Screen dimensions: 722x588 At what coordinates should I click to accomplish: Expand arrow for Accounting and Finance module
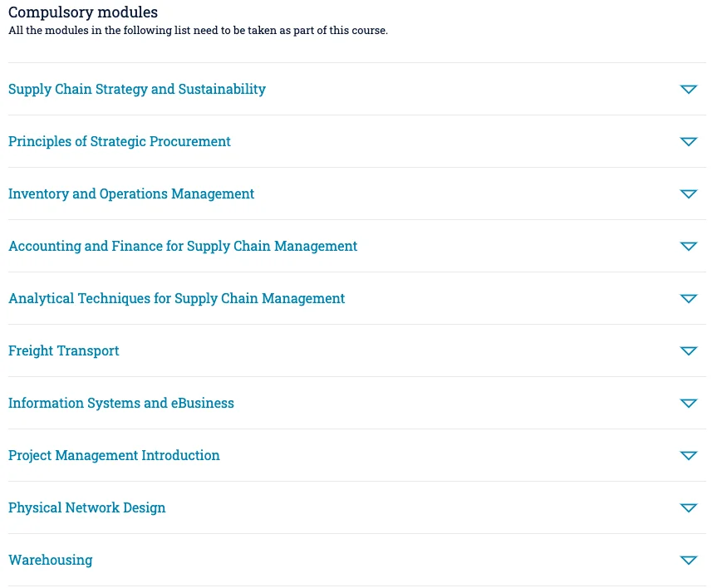click(x=688, y=246)
